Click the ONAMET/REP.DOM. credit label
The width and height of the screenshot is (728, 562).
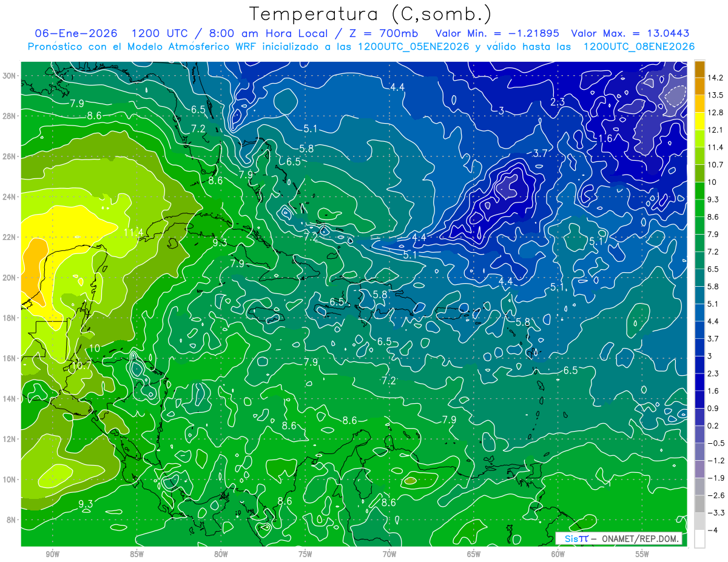pyautogui.click(x=640, y=539)
